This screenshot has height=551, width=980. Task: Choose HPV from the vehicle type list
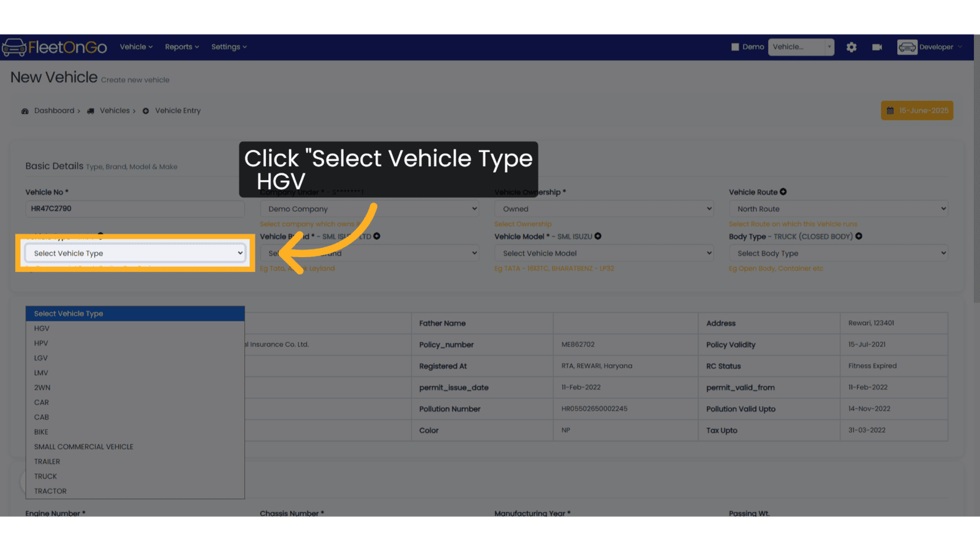(135, 343)
